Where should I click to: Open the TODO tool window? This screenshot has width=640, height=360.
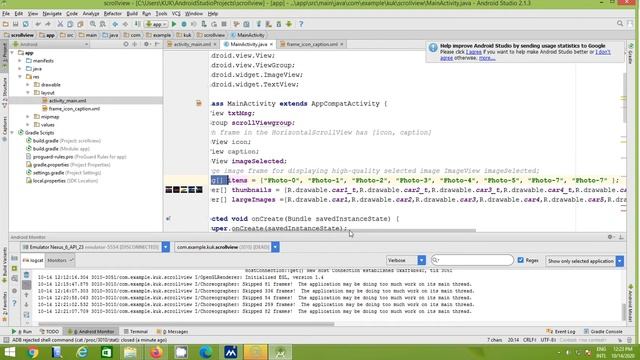tap(49, 331)
